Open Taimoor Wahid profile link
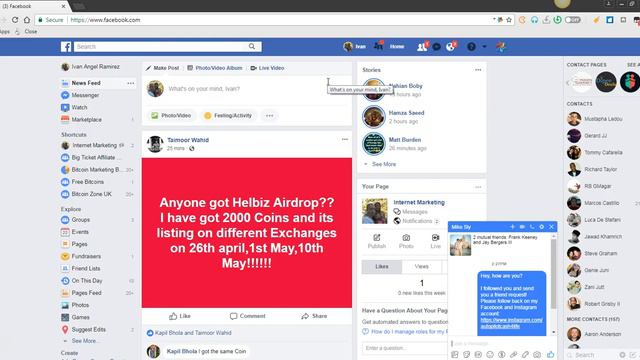 pyautogui.click(x=188, y=140)
